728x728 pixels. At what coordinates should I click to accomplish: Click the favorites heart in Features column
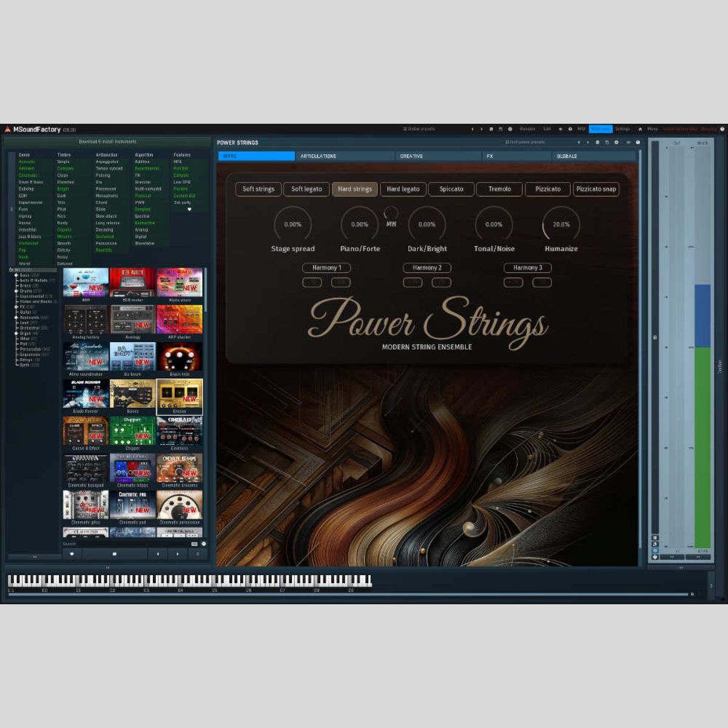pos(189,209)
